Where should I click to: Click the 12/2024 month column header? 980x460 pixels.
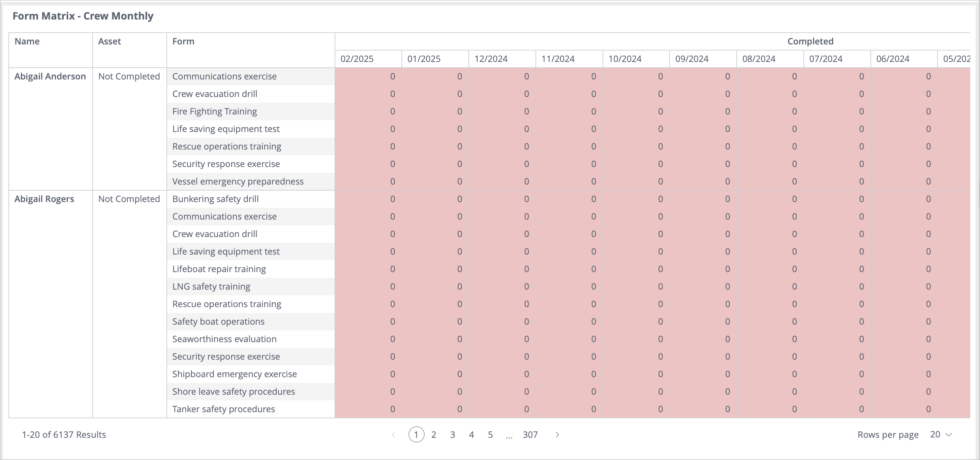point(491,59)
